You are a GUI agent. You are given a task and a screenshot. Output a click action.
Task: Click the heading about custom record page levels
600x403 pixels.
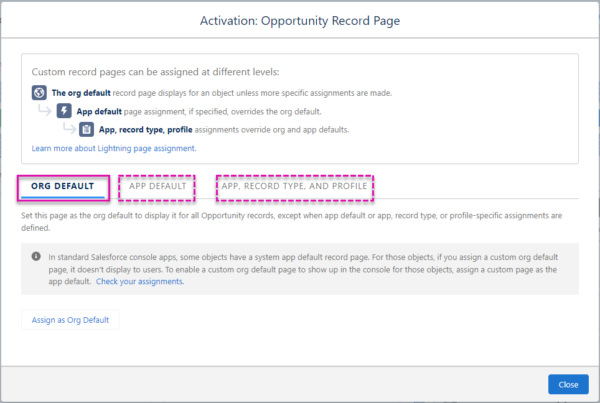[x=155, y=72]
